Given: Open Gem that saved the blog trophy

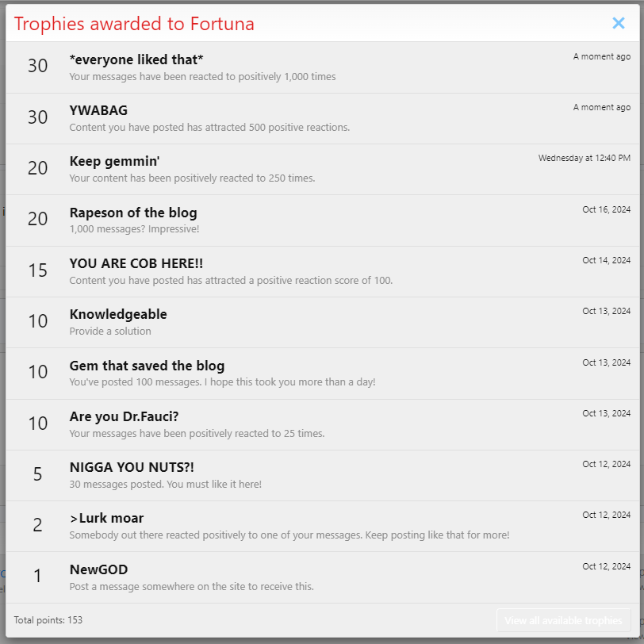Looking at the screenshot, I should pyautogui.click(x=147, y=365).
